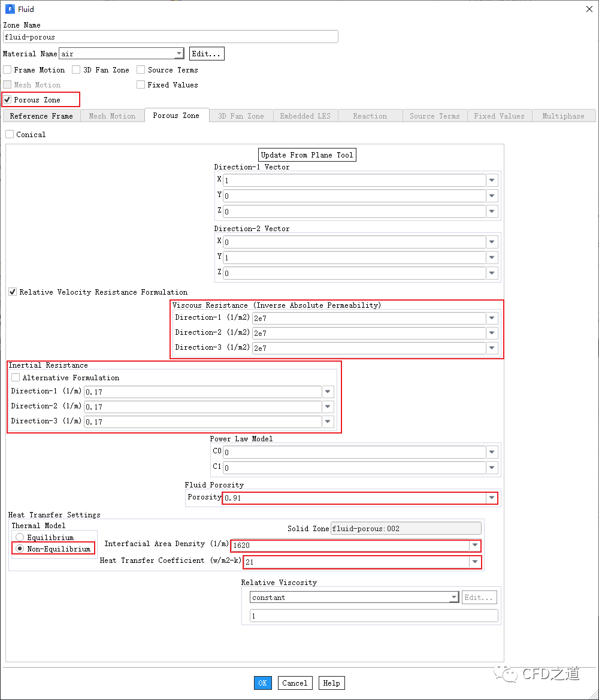Click the Relative Viscosity value field

(374, 616)
